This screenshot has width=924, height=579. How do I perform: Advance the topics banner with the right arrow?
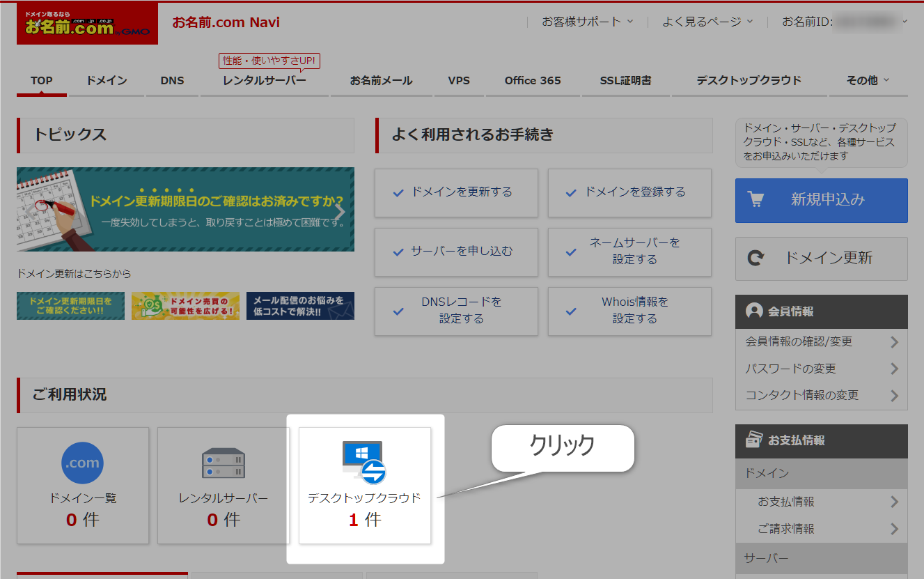[340, 211]
